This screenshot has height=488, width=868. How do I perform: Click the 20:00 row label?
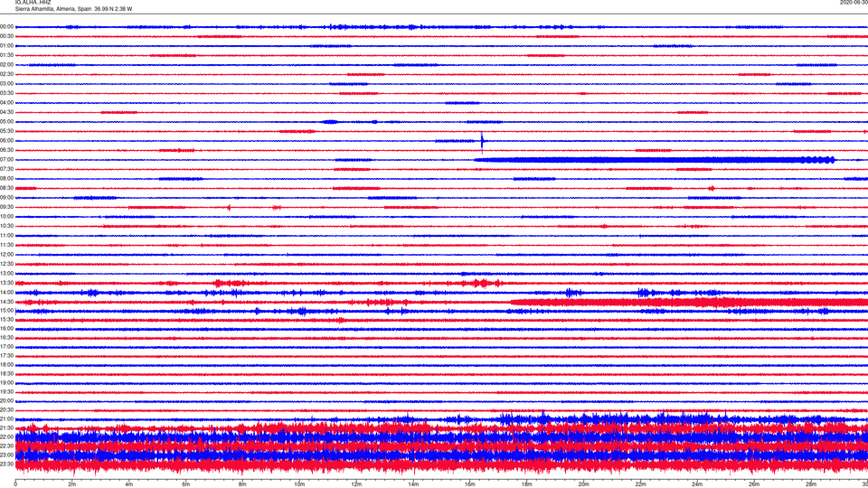tap(6, 400)
